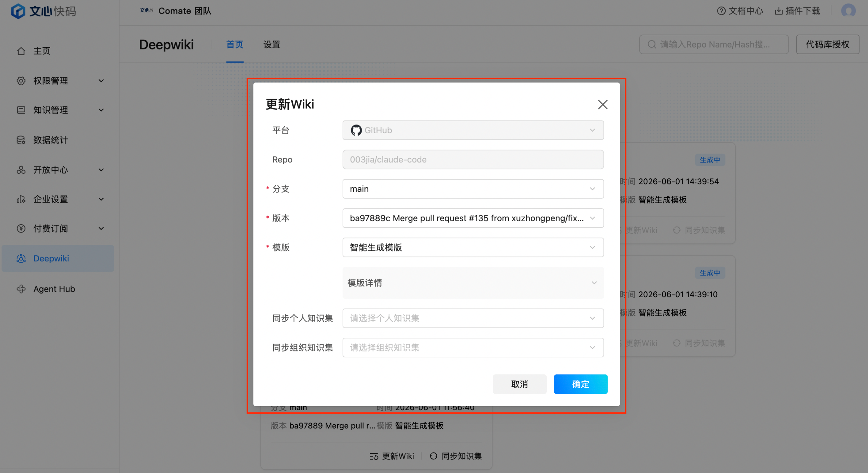Click the 更新Wiki dialog title
This screenshot has height=473, width=868.
point(290,104)
